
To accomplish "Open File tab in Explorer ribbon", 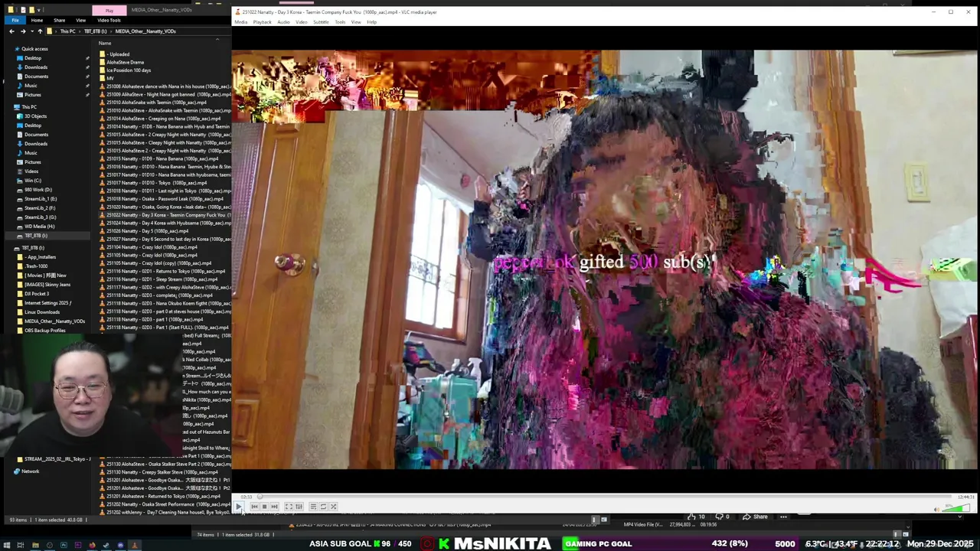I will coord(15,21).
